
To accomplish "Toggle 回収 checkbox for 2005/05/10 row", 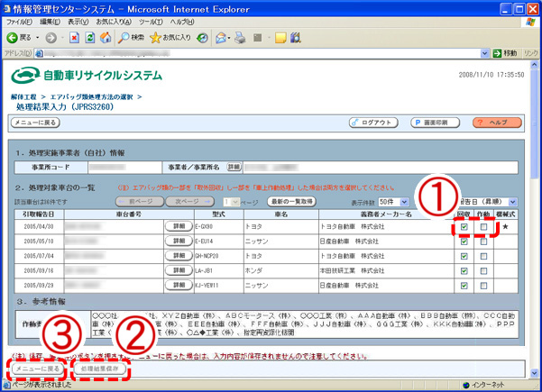I will (x=464, y=242).
